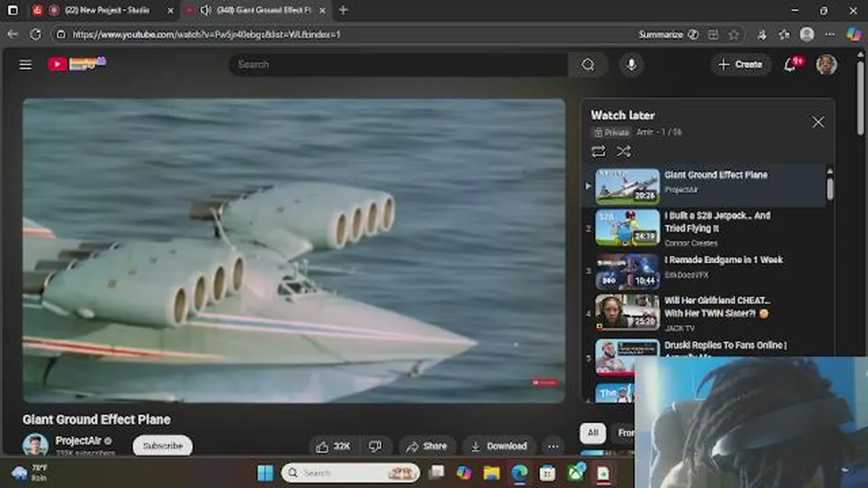Click Summarize in the address bar
Screen dimensions: 868x488
[x=668, y=34]
